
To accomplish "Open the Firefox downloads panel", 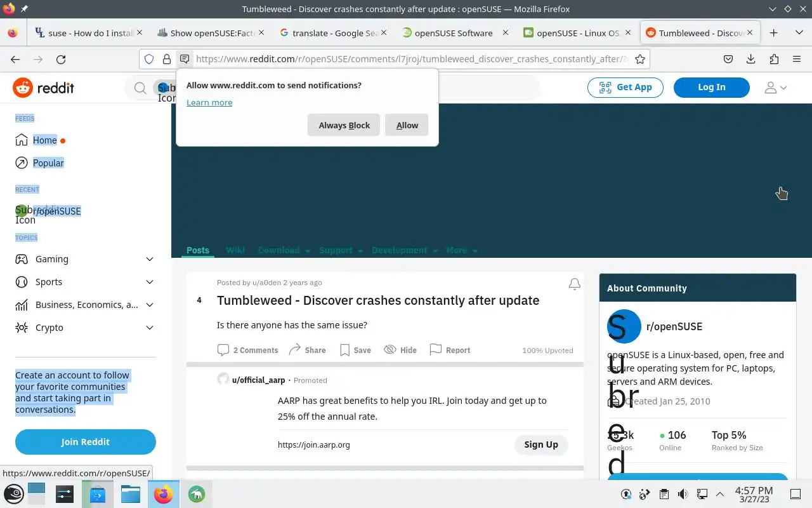I will click(751, 59).
